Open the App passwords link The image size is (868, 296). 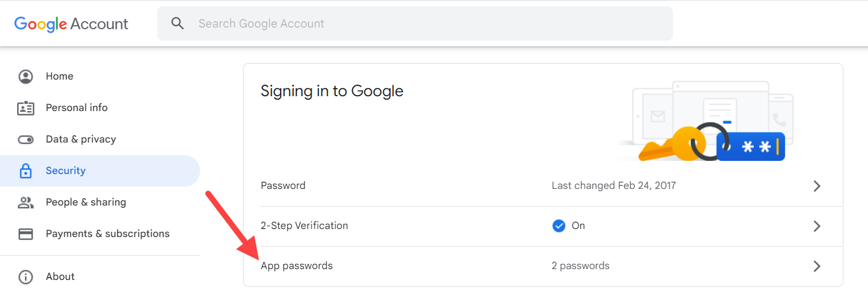(296, 266)
